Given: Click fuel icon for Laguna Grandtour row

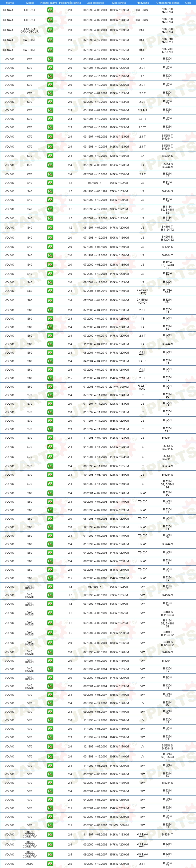Looking at the screenshot, I should pos(50,30).
